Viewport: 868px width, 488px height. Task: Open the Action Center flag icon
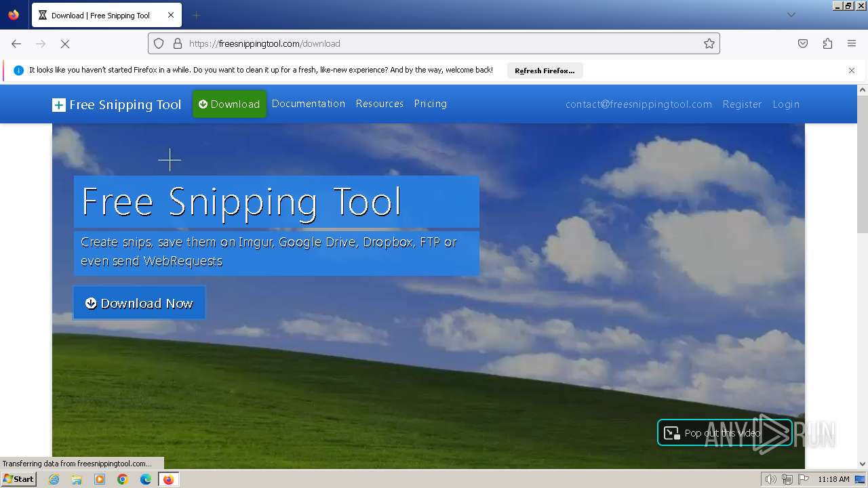point(804,479)
